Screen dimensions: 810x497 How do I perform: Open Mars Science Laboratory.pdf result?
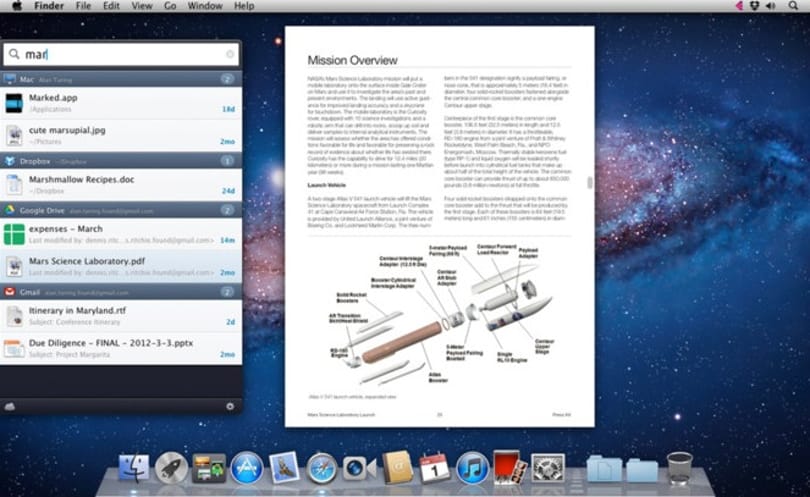coord(121,267)
